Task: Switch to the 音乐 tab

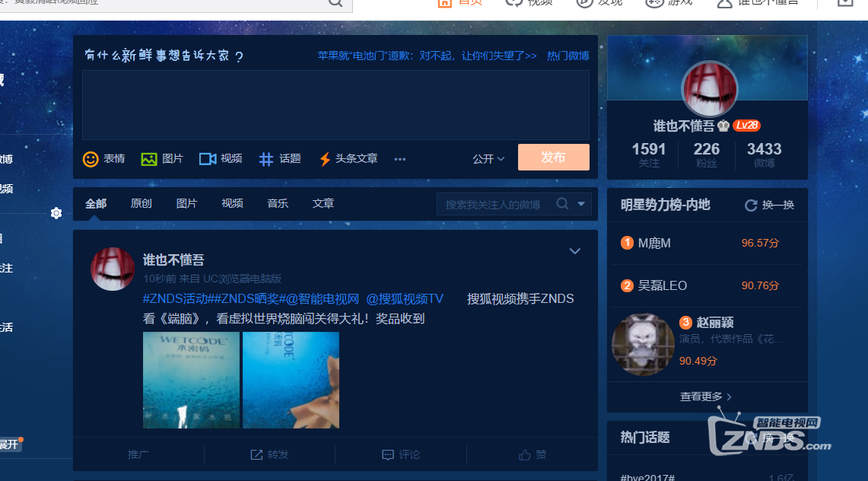Action: click(x=278, y=204)
